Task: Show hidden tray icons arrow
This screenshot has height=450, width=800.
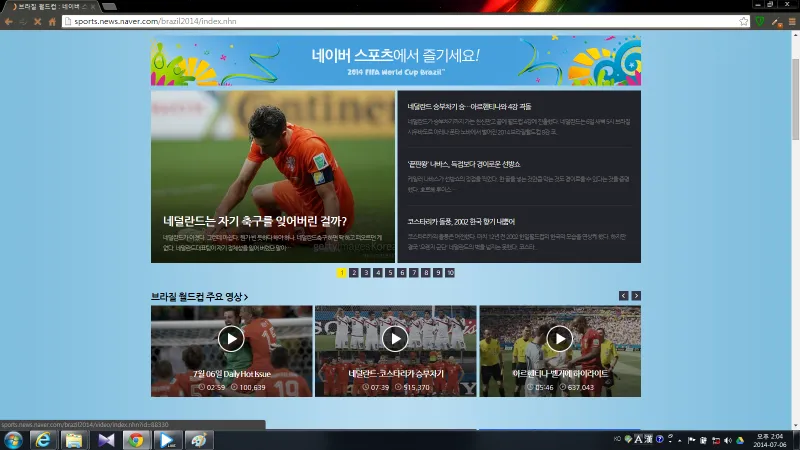Action: (680, 441)
